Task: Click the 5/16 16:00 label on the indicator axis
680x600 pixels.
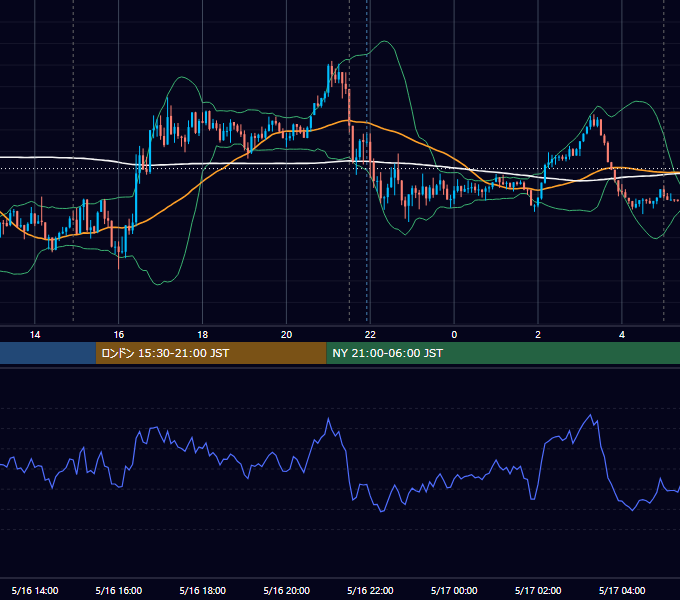Action: coord(118,590)
